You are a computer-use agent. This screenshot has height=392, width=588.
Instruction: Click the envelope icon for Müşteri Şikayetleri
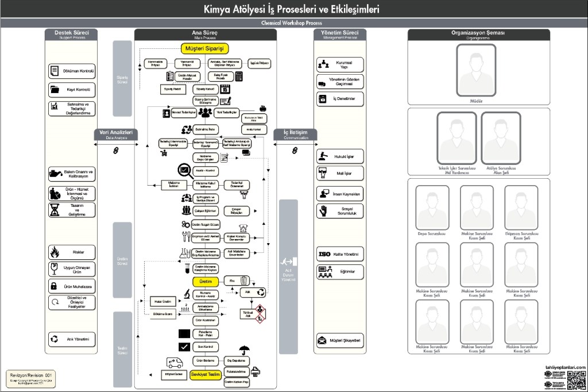(323, 341)
